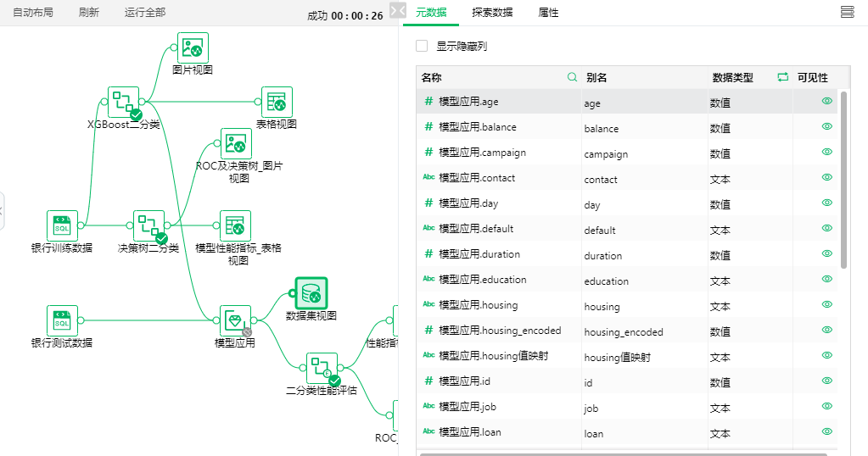Click the output port of 银行训练数据 node

click(x=81, y=225)
